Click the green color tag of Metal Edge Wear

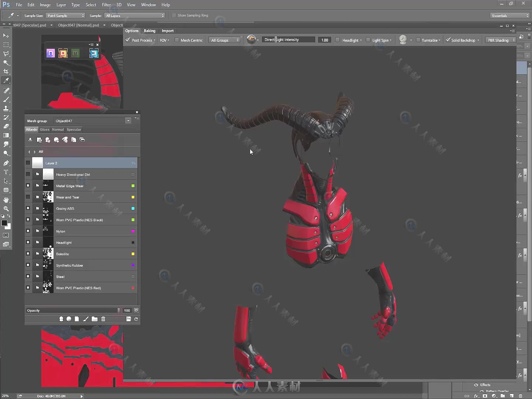pos(133,186)
